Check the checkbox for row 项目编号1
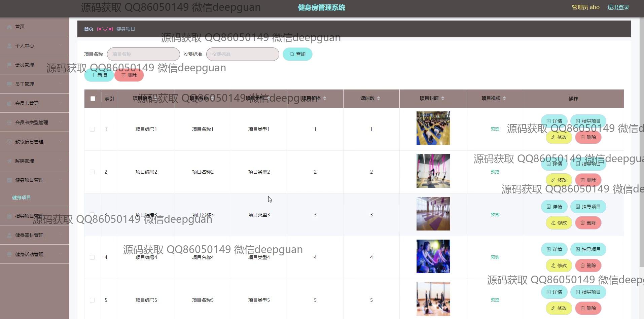 point(92,129)
